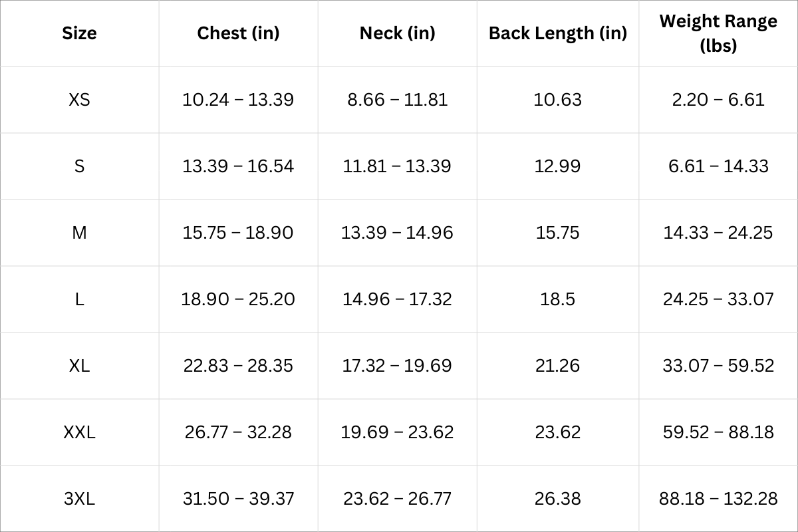
Task: Click the Chest (in) column header
Action: [238, 33]
